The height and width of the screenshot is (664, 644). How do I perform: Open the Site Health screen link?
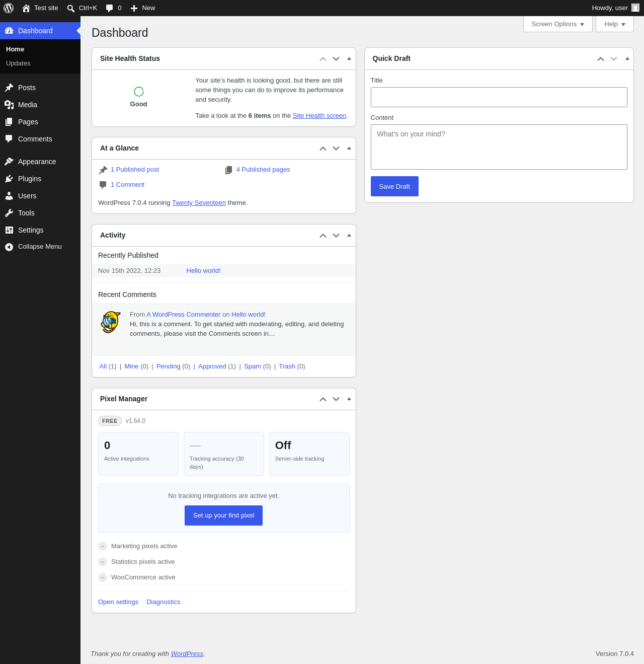pyautogui.click(x=319, y=116)
